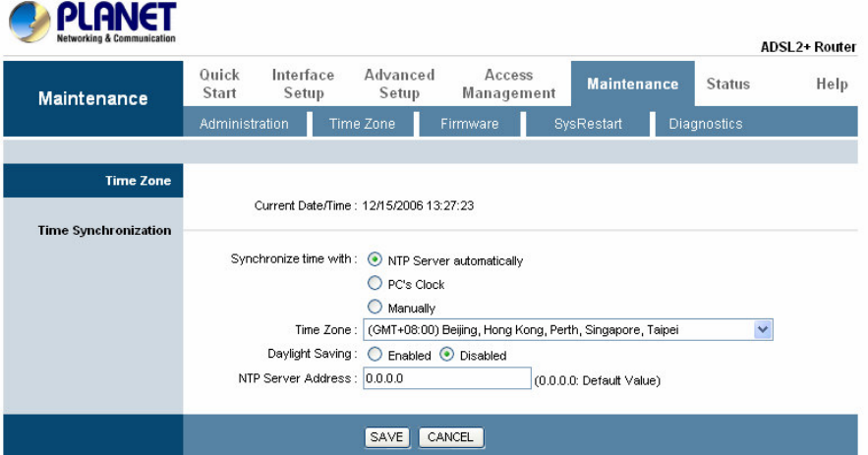
Task: Select Manually time synchronization option
Action: click(x=375, y=308)
